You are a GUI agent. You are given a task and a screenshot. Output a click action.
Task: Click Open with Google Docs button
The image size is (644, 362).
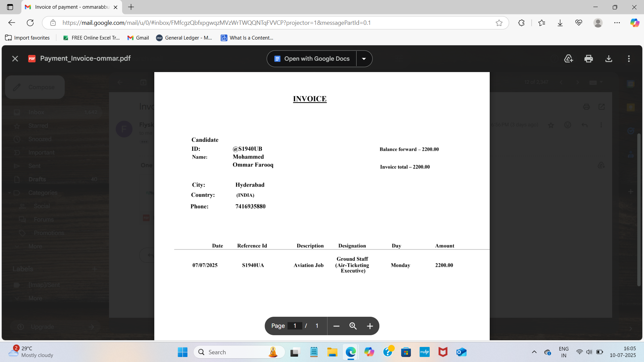point(312,59)
